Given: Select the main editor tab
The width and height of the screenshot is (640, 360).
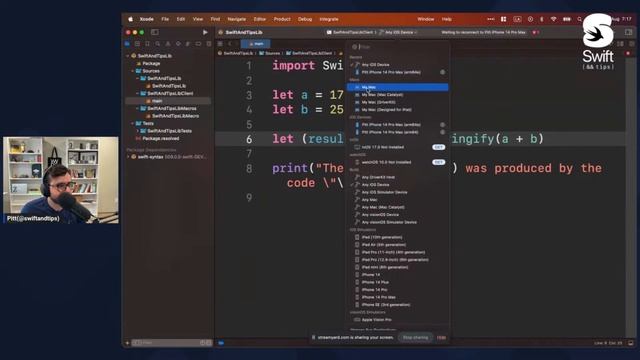Looking at the screenshot, I should click(x=256, y=44).
